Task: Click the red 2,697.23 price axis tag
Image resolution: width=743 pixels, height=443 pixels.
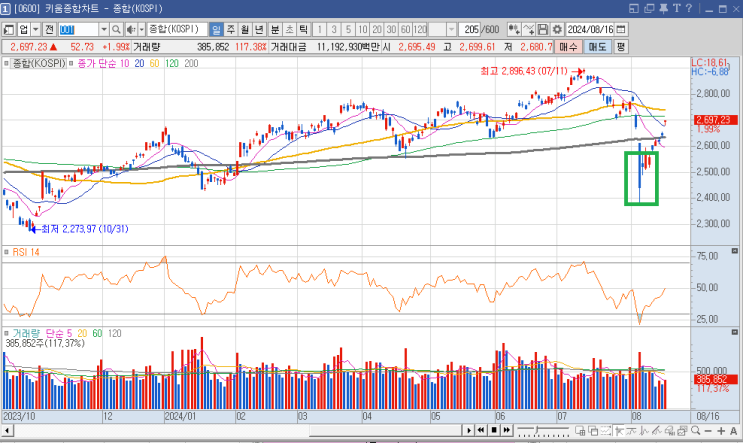Action: (716, 120)
